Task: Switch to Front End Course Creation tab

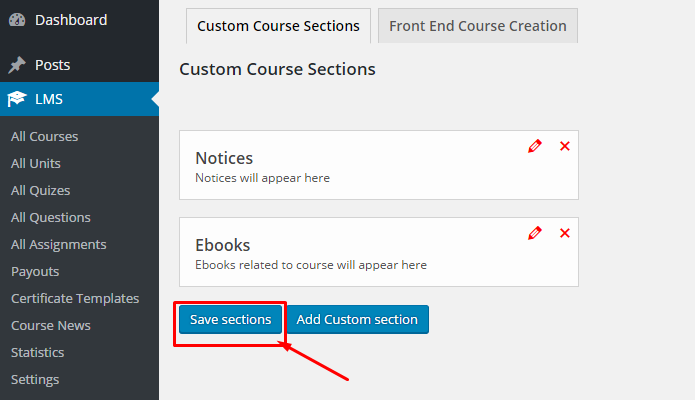Action: [478, 26]
